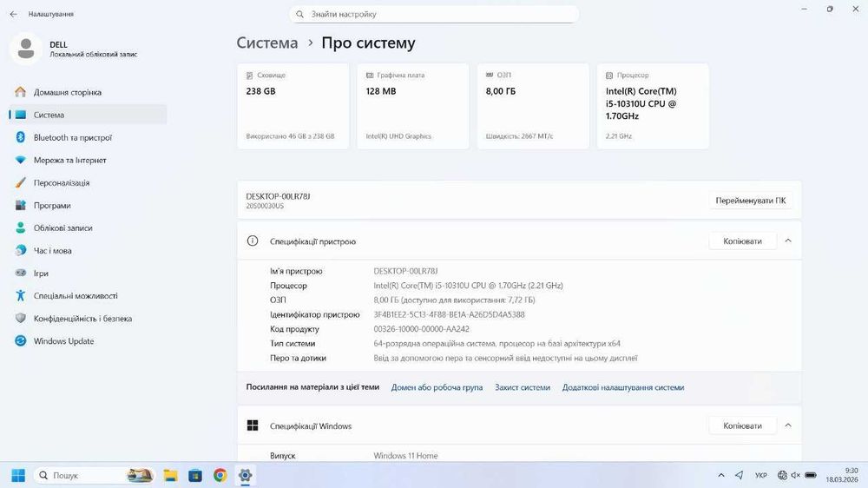868x488 pixels.
Task: Open File Explorer from taskbar
Action: pos(170,475)
